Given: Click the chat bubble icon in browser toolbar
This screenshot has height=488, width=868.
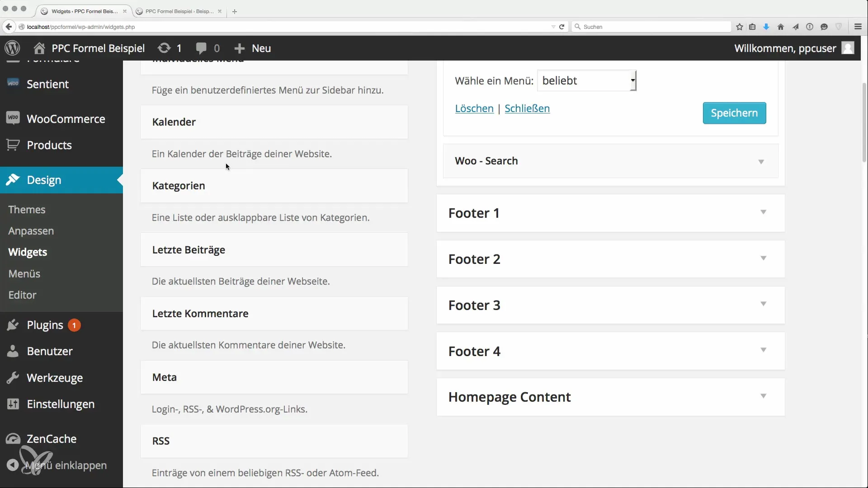Looking at the screenshot, I should pyautogui.click(x=824, y=27).
